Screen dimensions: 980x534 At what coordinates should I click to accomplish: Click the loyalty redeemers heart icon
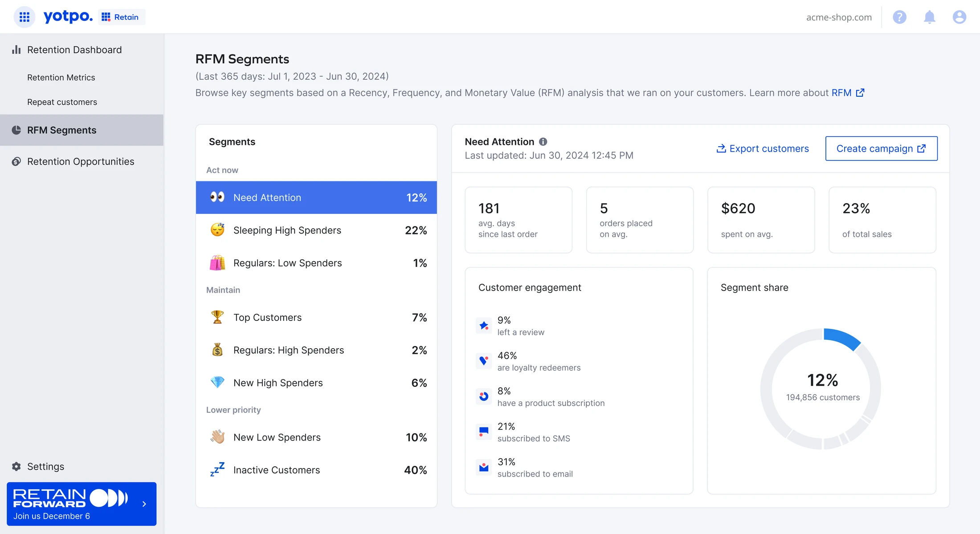click(484, 361)
